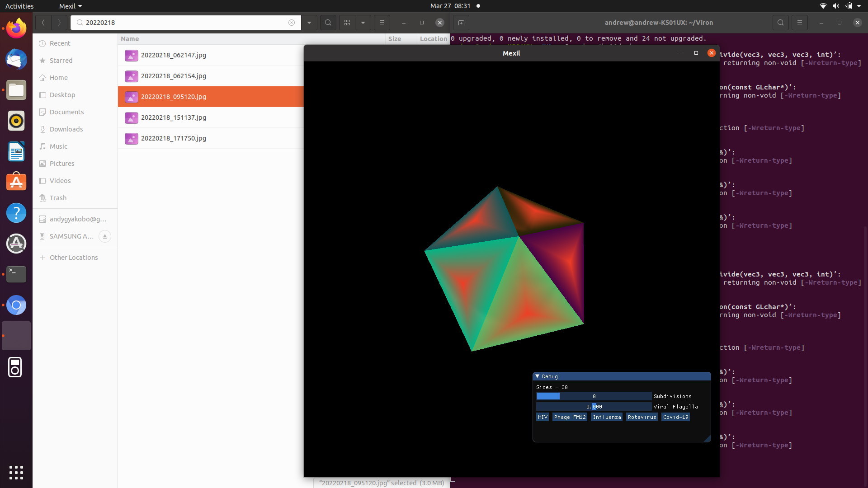The height and width of the screenshot is (488, 868).
Task: Open Show Applications grid
Action: coord(16,472)
